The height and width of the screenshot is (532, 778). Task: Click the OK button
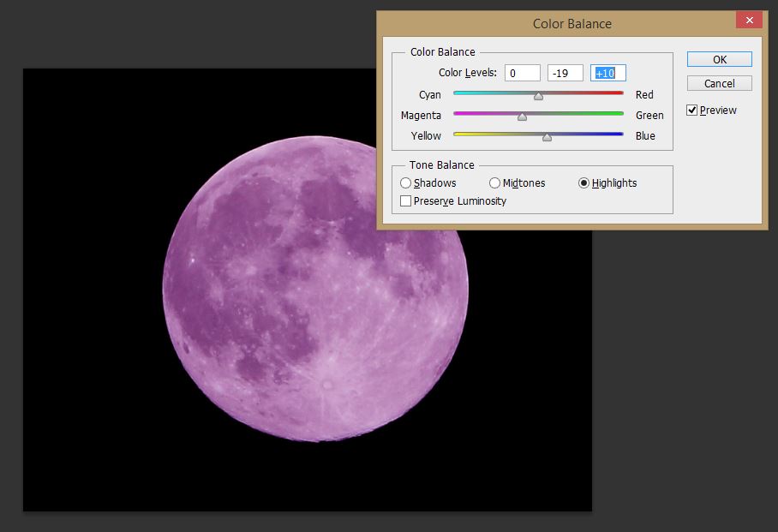(x=719, y=59)
